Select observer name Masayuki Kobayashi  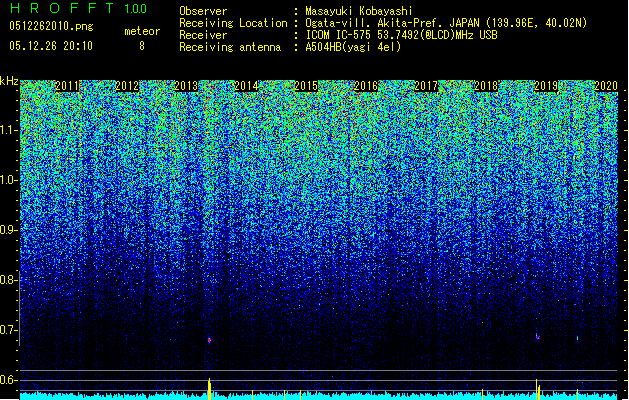[359, 11]
